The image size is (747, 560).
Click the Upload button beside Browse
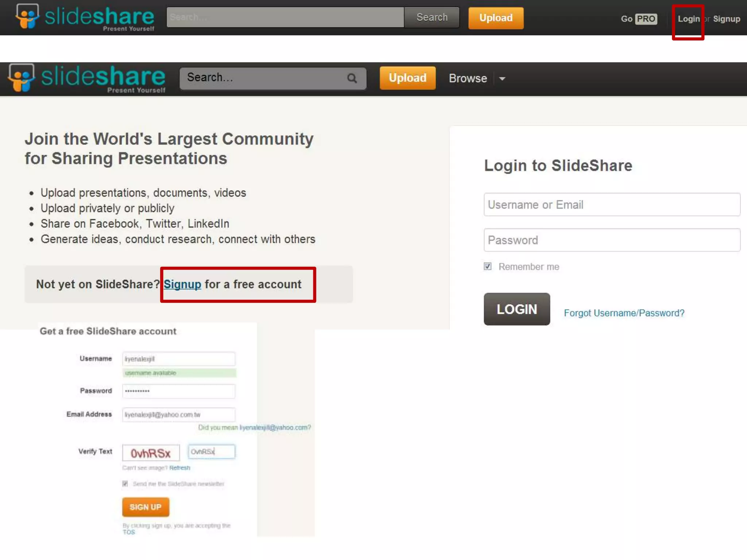(407, 78)
